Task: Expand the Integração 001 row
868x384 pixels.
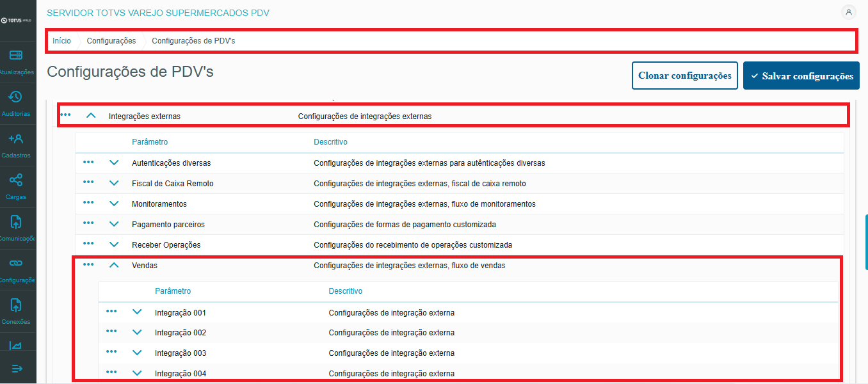Action: click(137, 312)
